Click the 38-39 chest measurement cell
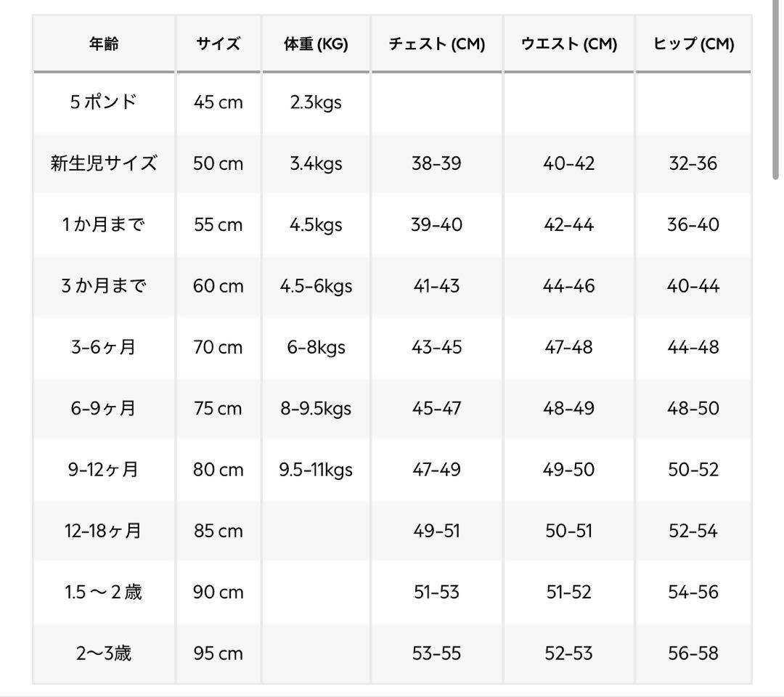This screenshot has width=784, height=697. click(436, 163)
